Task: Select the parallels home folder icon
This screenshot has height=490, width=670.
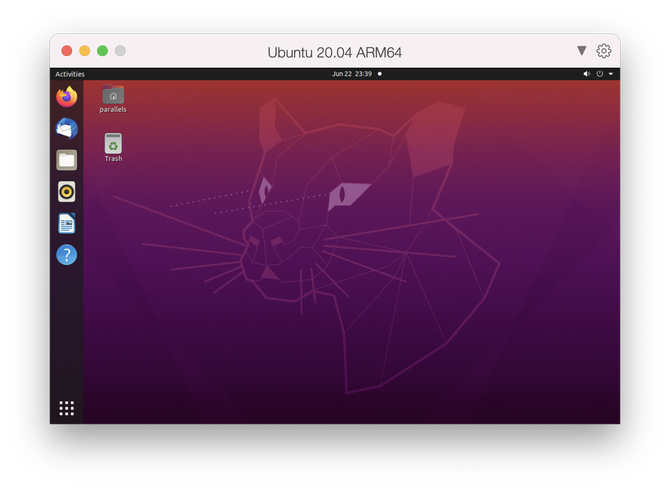Action: [113, 98]
